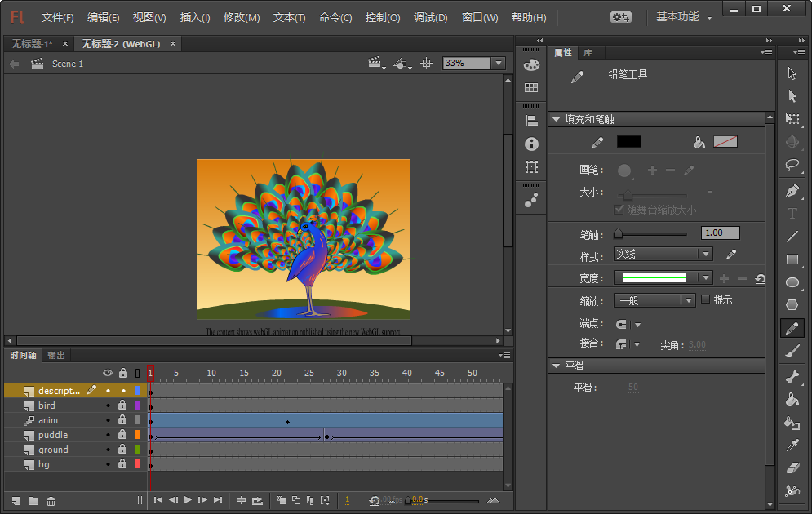Screen dimensions: 812x514
Task: Click the Center Stage icon
Action: coord(426,64)
